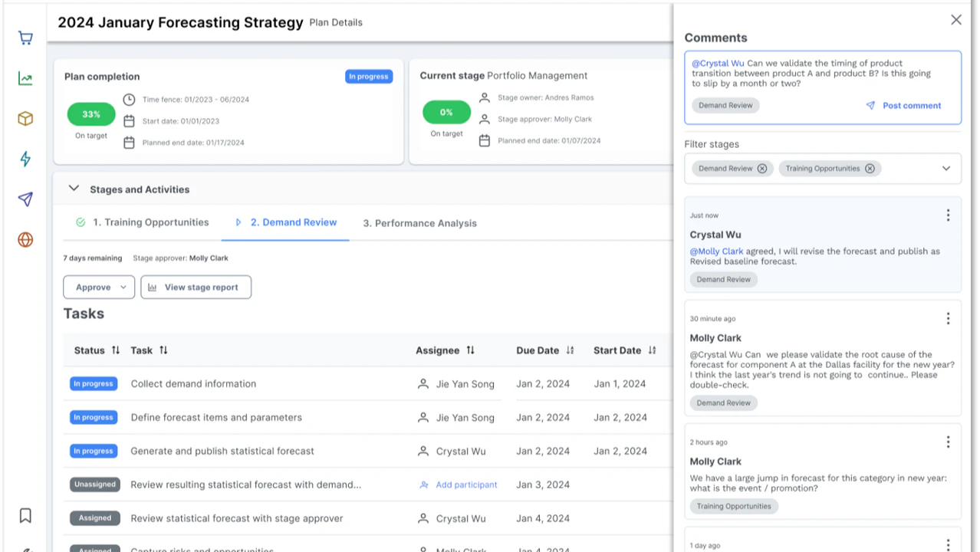This screenshot has height=552, width=980.
Task: Open options menu on Crystal Wu's comment
Action: tap(948, 215)
